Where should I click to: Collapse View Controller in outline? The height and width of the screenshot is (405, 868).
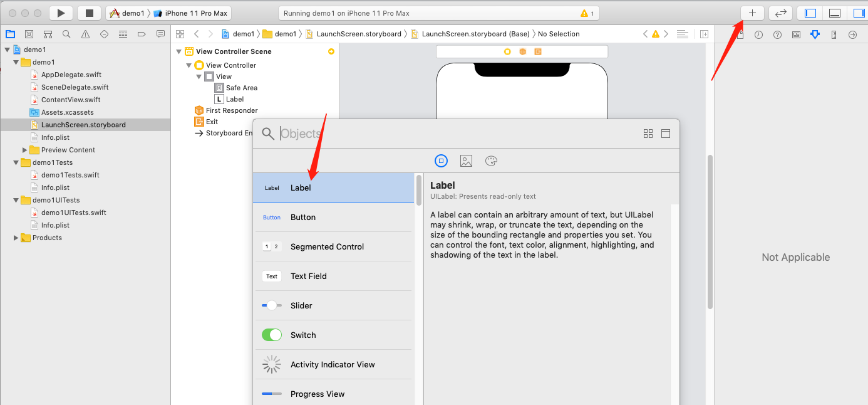point(189,65)
